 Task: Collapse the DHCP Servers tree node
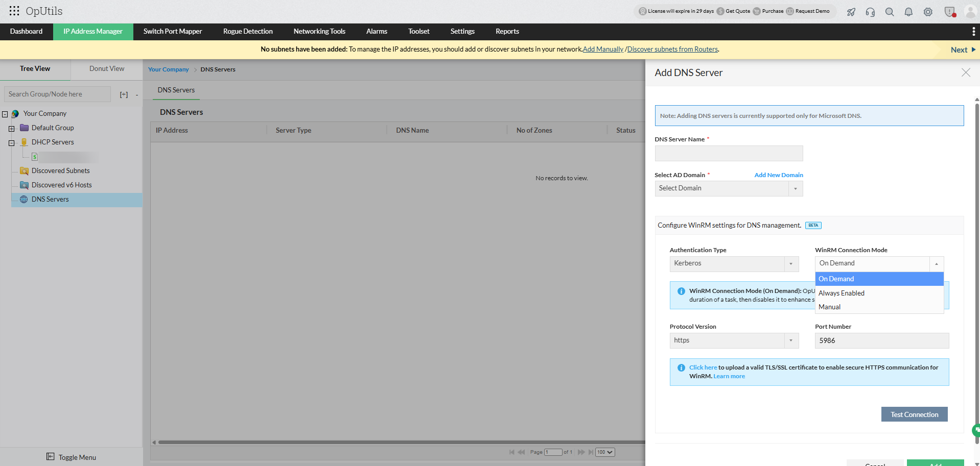click(11, 143)
